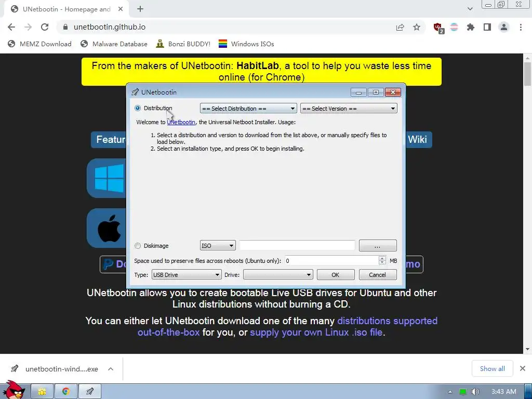Screen dimensions: 532x399
Task: Maximize the UNetbootin dialog window
Action: pyautogui.click(x=376, y=92)
